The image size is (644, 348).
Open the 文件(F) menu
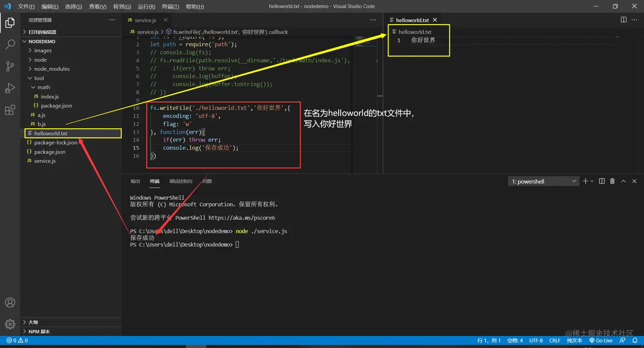(26, 6)
